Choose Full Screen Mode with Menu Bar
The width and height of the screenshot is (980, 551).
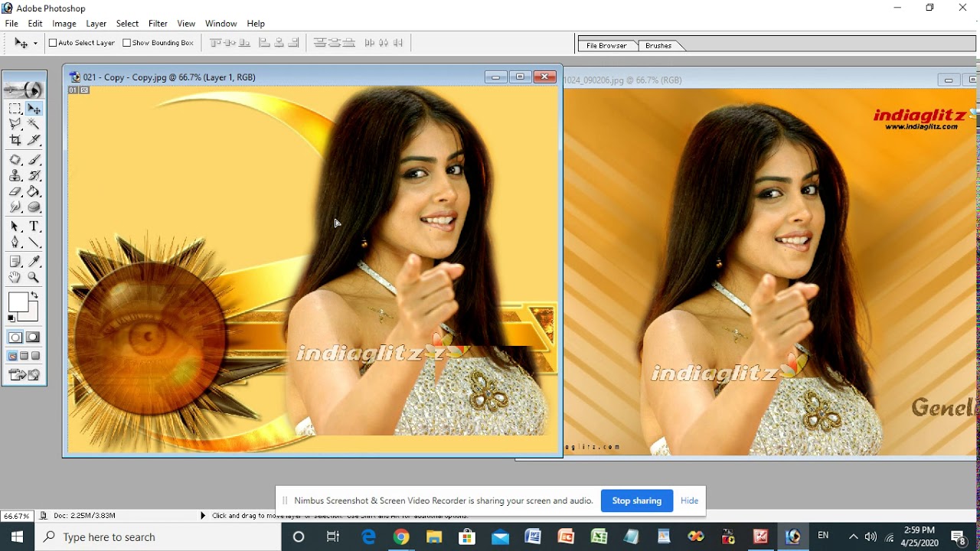tap(24, 356)
